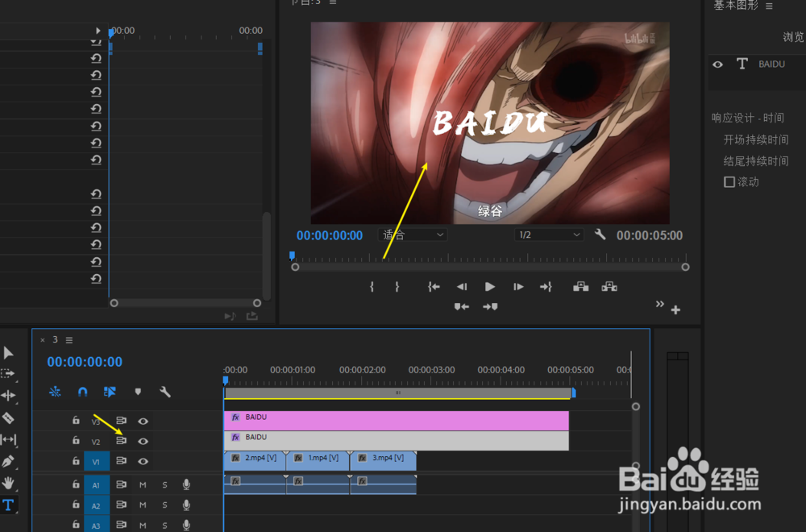This screenshot has width=806, height=532.
Task: Toggle timeline snapping magnet
Action: coord(82,392)
